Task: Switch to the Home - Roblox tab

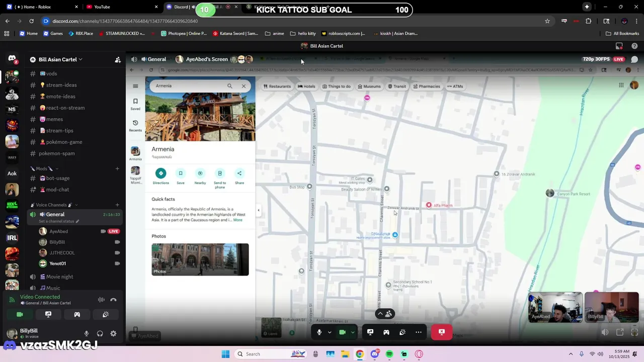Action: click(41, 7)
